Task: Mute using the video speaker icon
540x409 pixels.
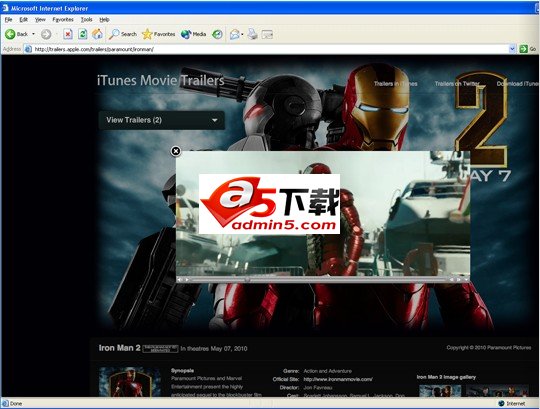Action: click(180, 280)
